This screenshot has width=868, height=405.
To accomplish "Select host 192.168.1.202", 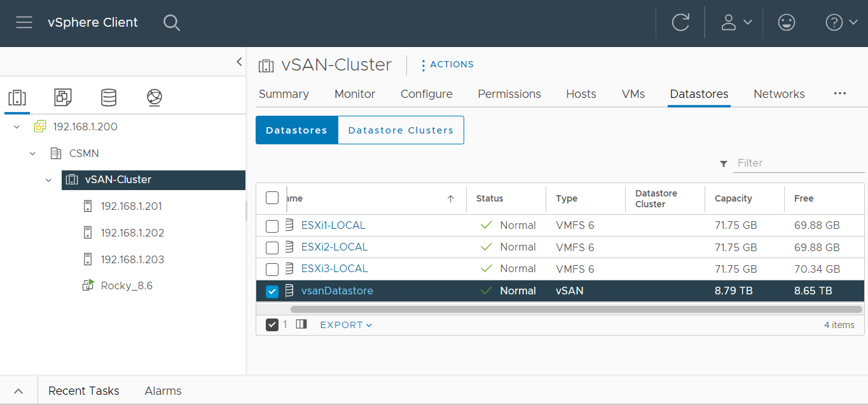I will (x=132, y=233).
